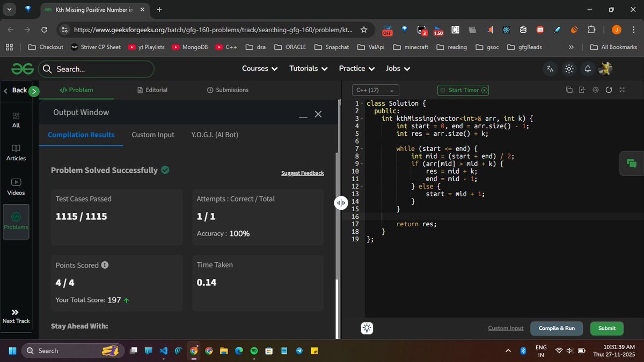
Task: Open the notifications bell
Action: pyautogui.click(x=587, y=69)
